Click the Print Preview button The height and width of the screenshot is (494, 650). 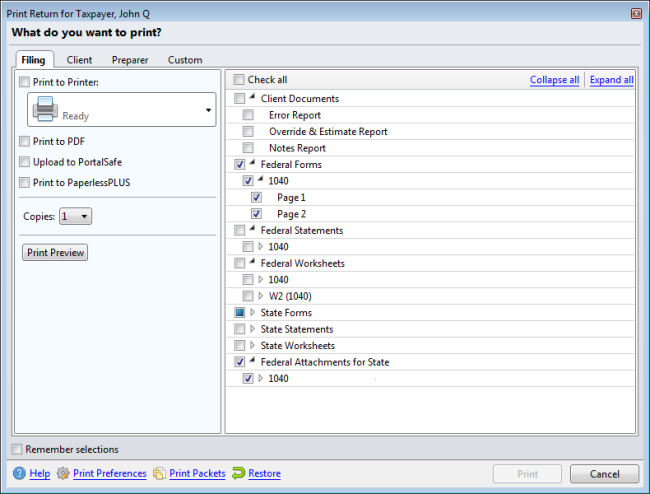click(x=56, y=253)
